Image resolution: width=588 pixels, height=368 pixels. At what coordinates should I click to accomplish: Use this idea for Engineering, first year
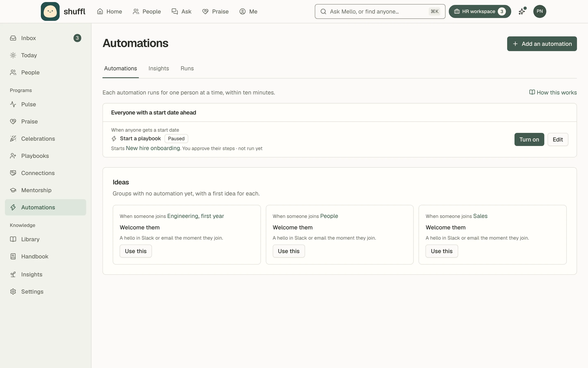click(x=136, y=251)
